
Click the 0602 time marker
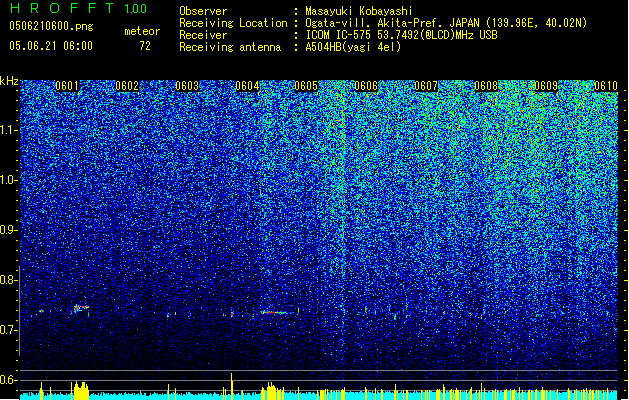coord(127,86)
